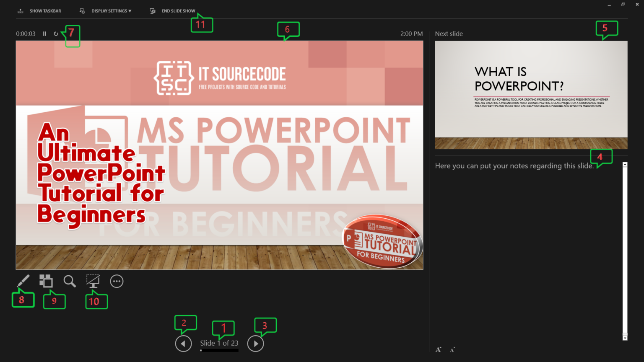Click the Slide 1 of 23 counter
644x362 pixels.
(x=219, y=343)
